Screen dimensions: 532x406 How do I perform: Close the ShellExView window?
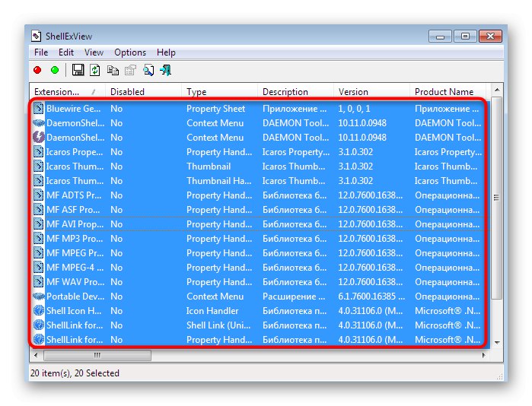[x=490, y=36]
